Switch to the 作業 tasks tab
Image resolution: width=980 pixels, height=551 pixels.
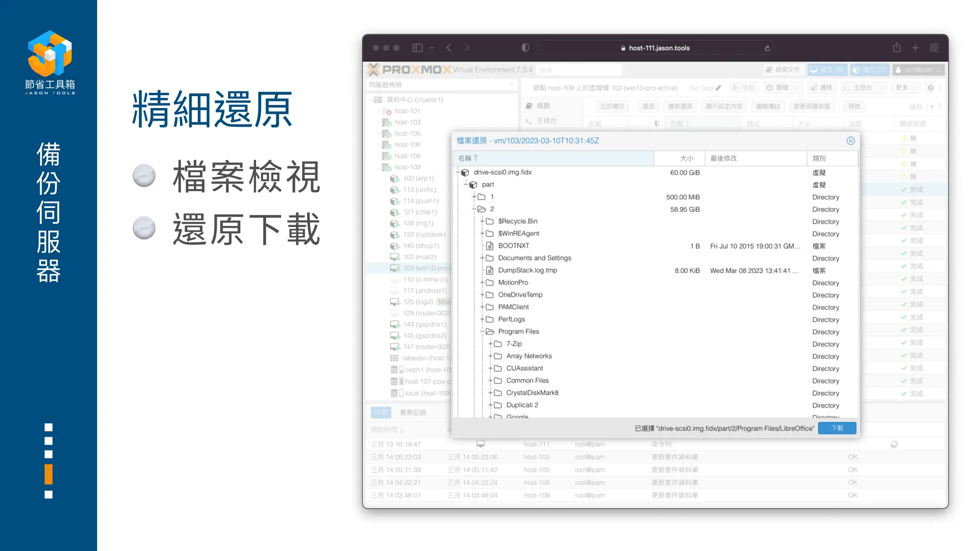click(381, 412)
